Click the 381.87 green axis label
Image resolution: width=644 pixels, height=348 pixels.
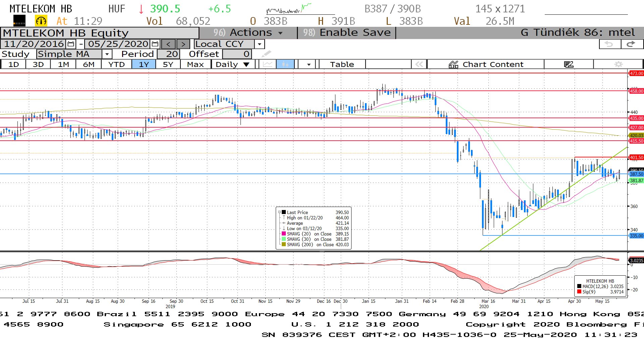[636, 181]
